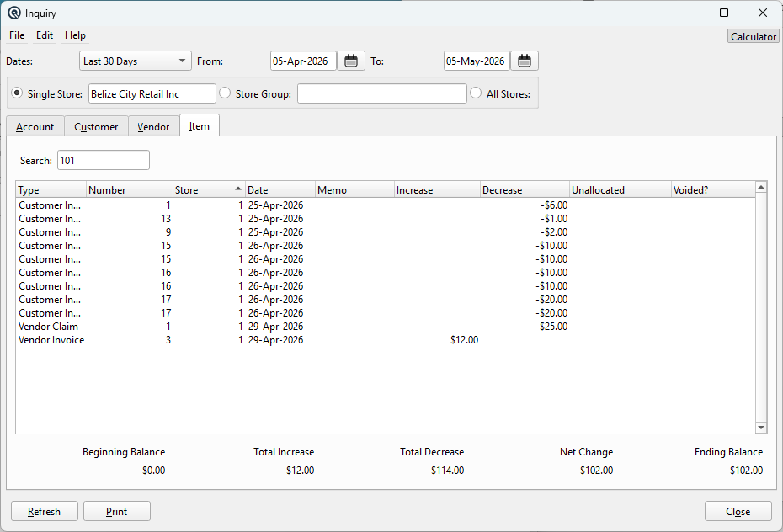Open the Calculator
The image size is (783, 532).
(x=753, y=36)
